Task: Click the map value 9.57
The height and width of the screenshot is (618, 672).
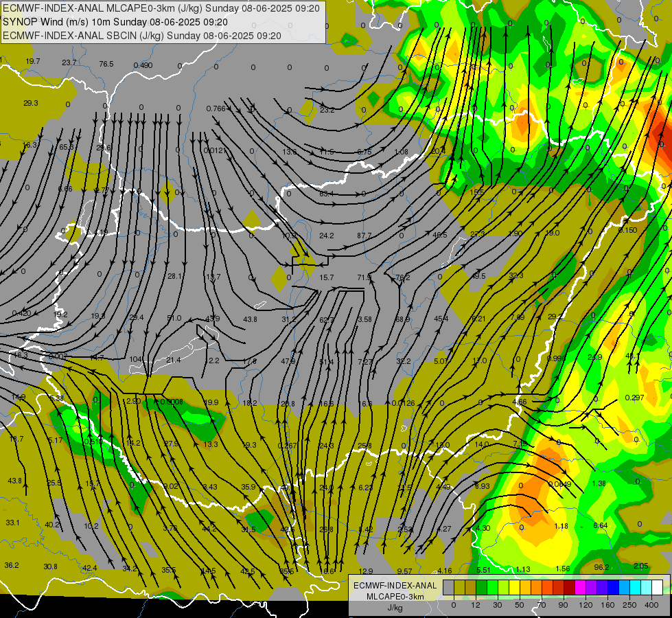Action: pyautogui.click(x=404, y=571)
